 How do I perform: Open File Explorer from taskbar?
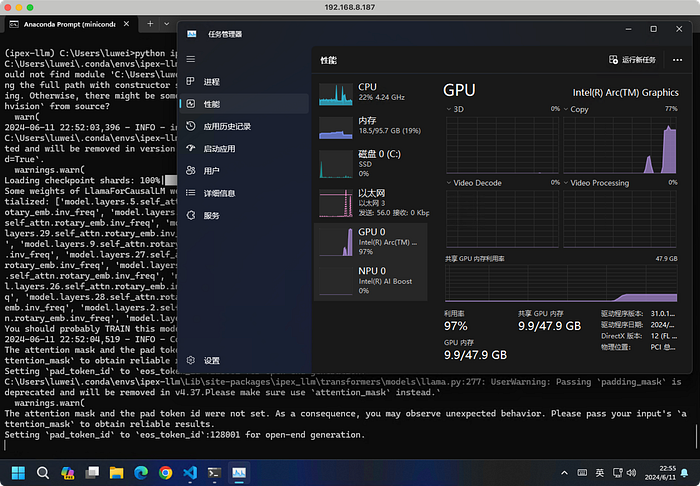click(x=117, y=473)
